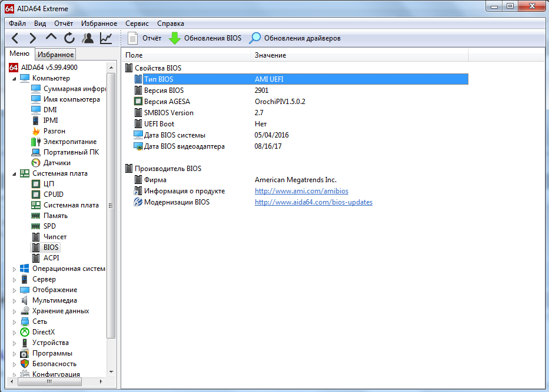Open the Файл menu
This screenshot has height=392, width=549.
17,24
